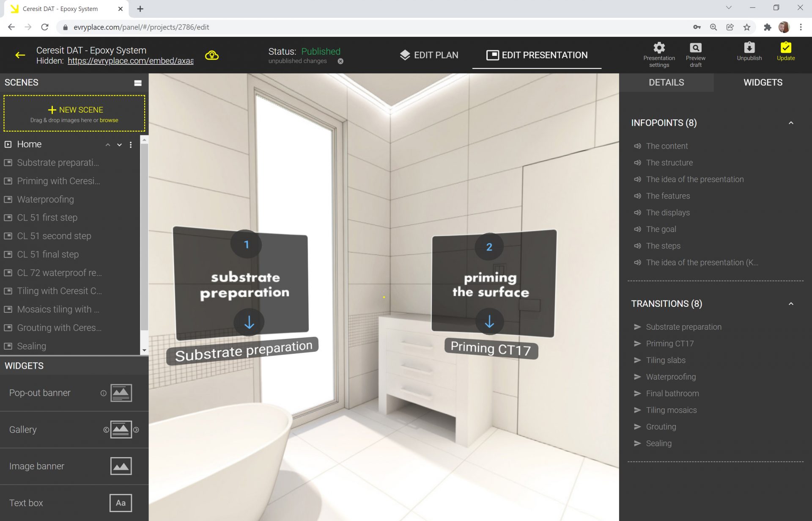Click the scenes list scrollbar up arrow

(x=144, y=140)
